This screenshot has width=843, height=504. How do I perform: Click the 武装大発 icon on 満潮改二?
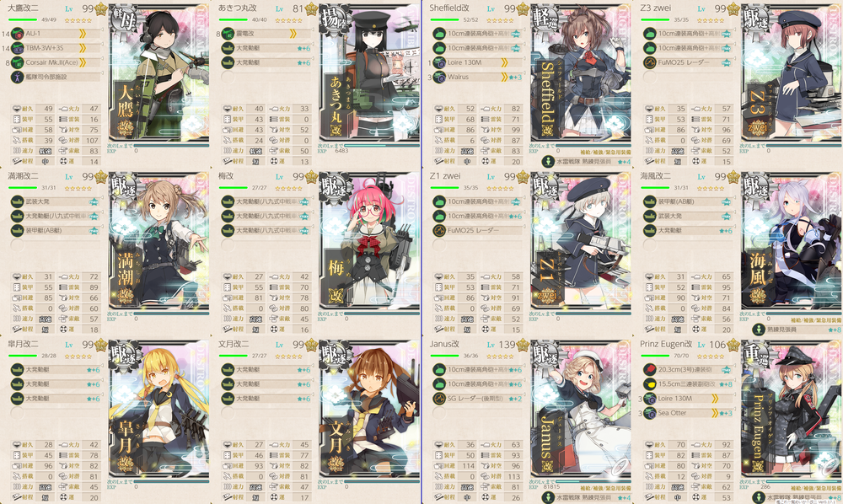(x=17, y=201)
